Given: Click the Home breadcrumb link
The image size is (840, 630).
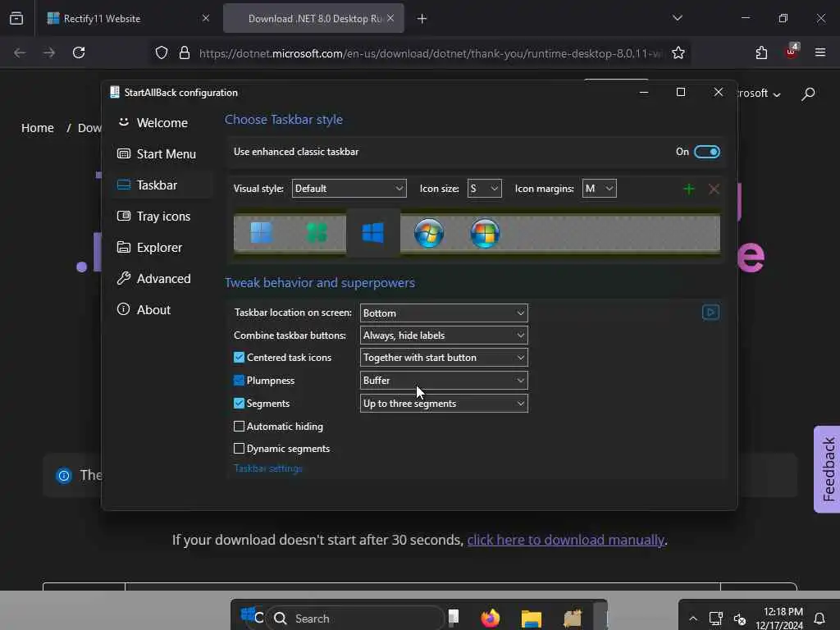Looking at the screenshot, I should coord(38,128).
